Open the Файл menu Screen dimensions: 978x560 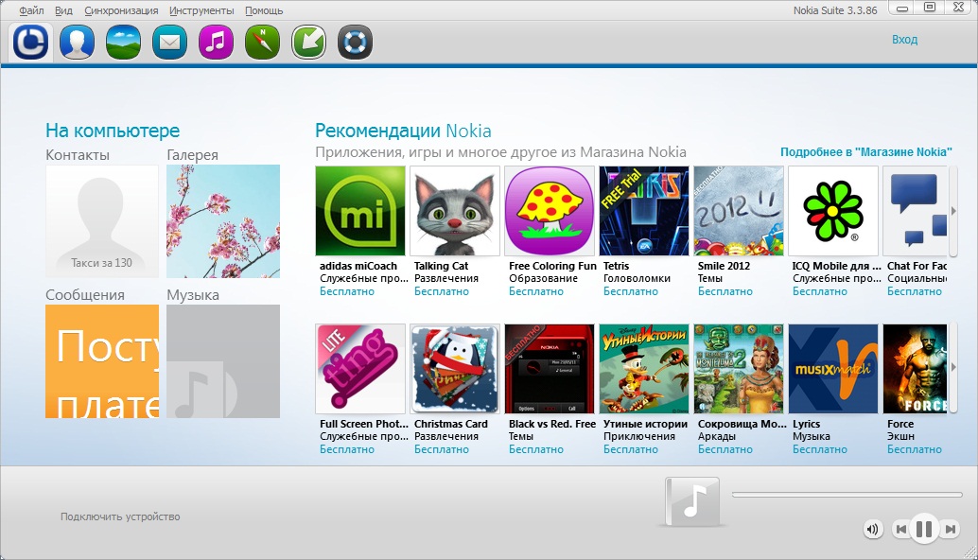31,10
